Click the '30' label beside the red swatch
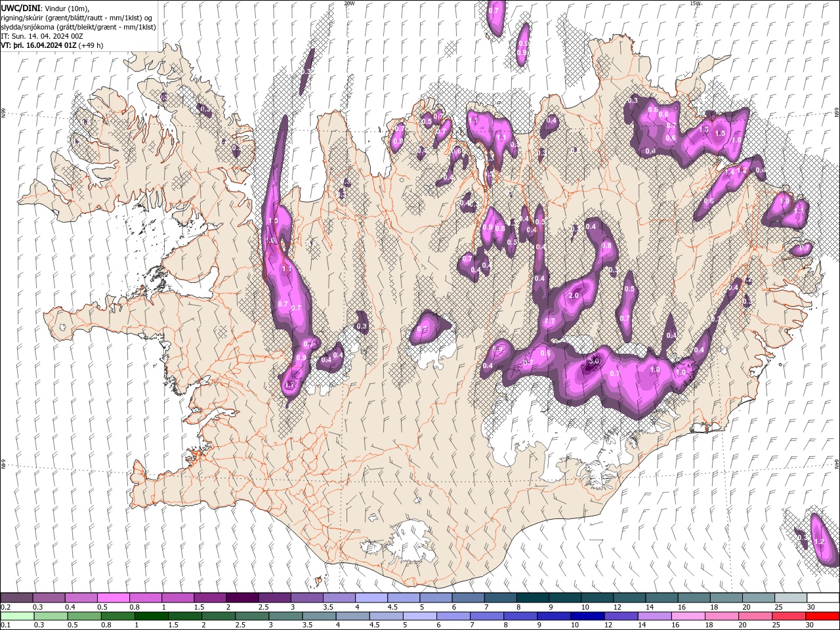840x630 pixels. click(811, 625)
